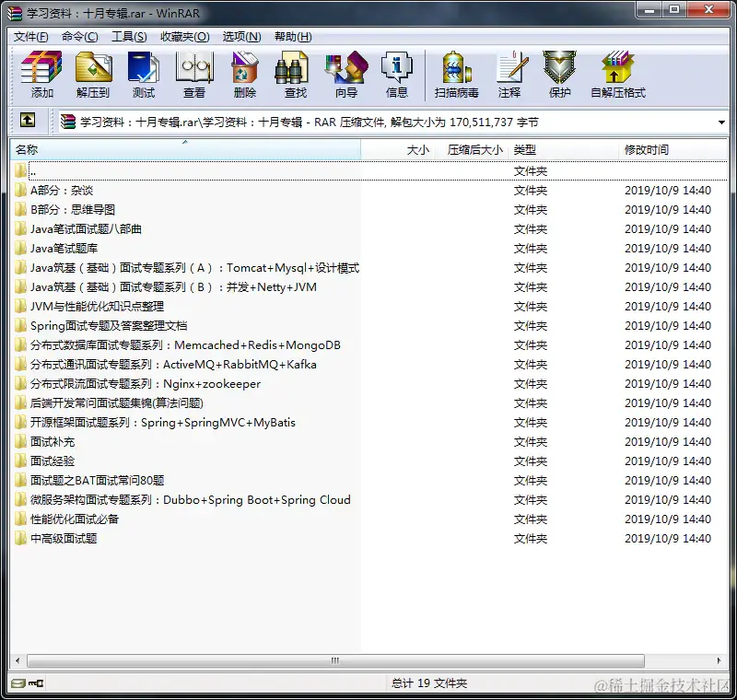Sort by the 名称 column header
This screenshot has width=737, height=700.
[185, 150]
